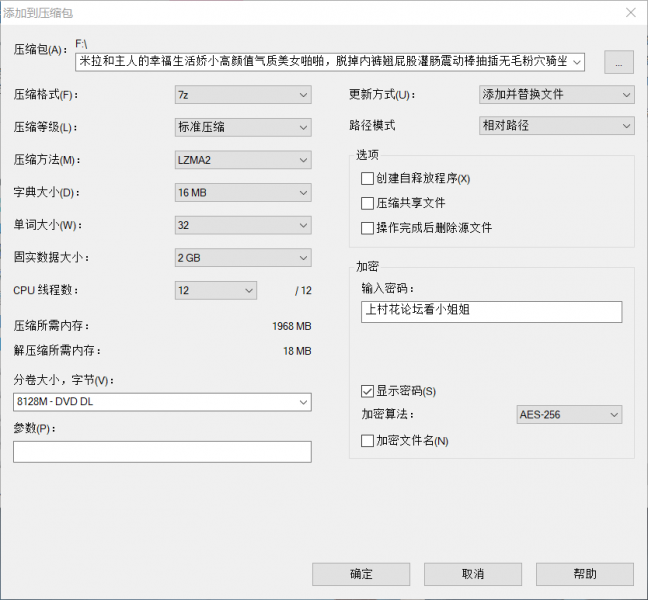Expand the 路径模式 dropdown showing 相对路径
This screenshot has width=648, height=600.
click(556, 126)
